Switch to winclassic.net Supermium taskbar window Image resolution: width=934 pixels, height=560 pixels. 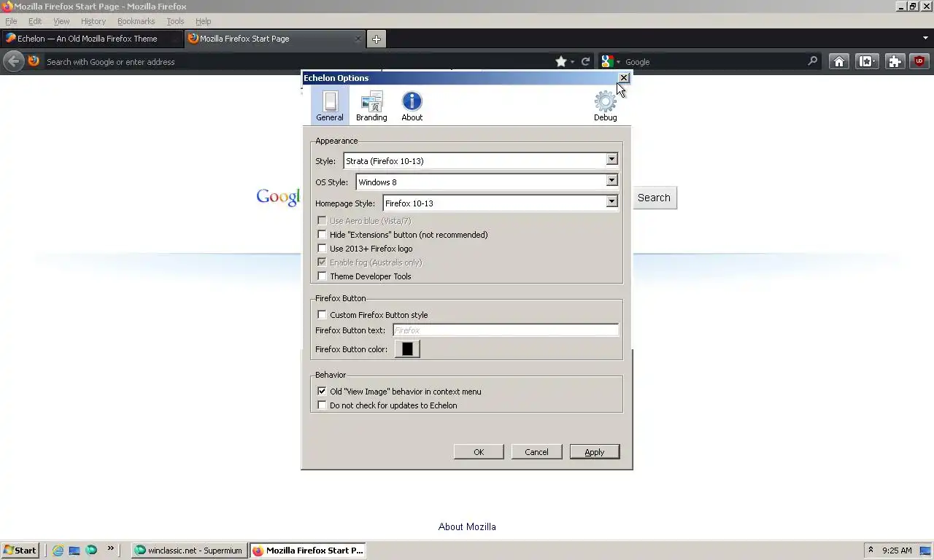click(x=189, y=551)
